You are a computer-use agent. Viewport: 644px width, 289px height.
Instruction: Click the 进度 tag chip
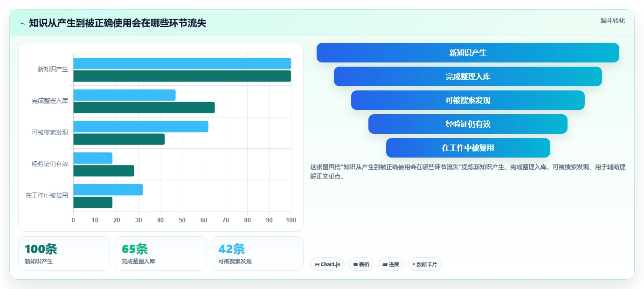(x=391, y=264)
